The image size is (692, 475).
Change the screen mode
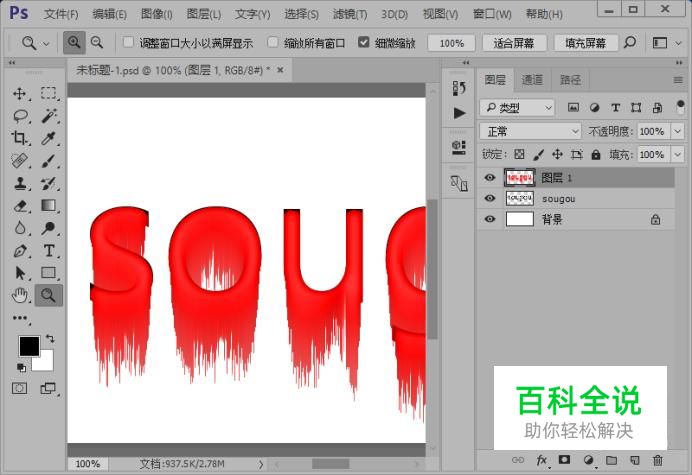click(x=48, y=388)
